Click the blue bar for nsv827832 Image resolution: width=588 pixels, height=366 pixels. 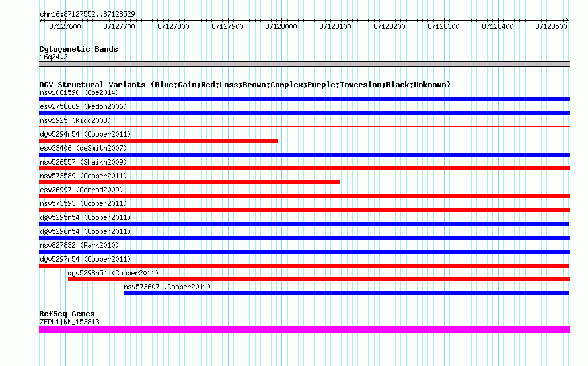click(304, 252)
